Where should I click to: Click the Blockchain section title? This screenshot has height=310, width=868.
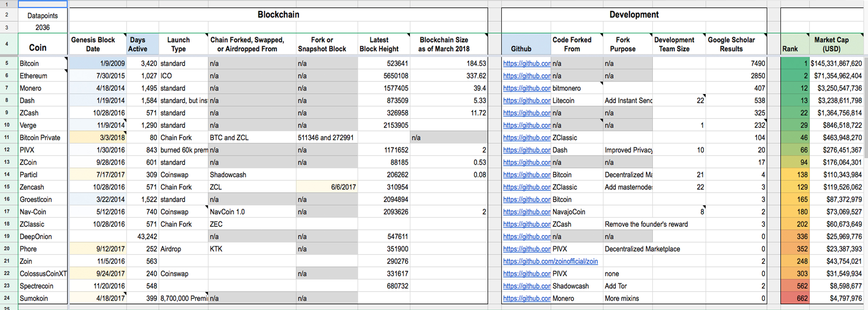[x=278, y=15]
